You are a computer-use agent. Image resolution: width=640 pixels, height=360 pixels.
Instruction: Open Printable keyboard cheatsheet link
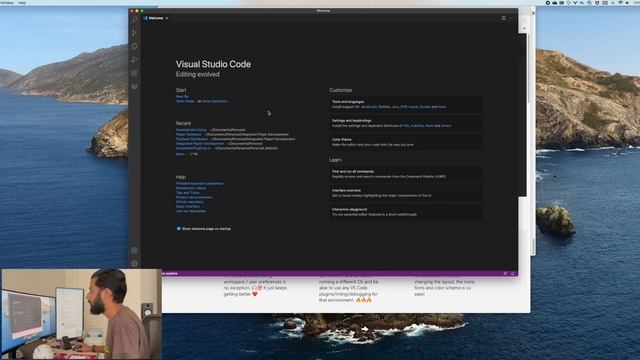[x=200, y=184]
